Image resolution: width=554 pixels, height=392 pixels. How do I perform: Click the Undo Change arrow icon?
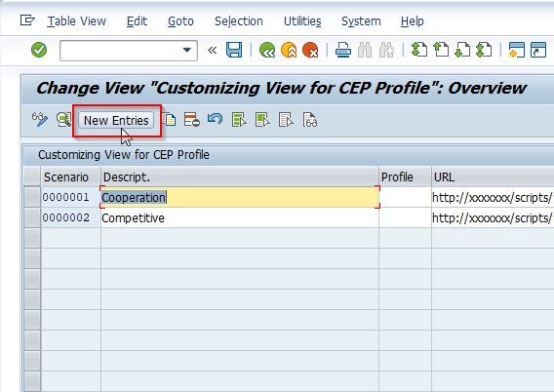coord(215,119)
